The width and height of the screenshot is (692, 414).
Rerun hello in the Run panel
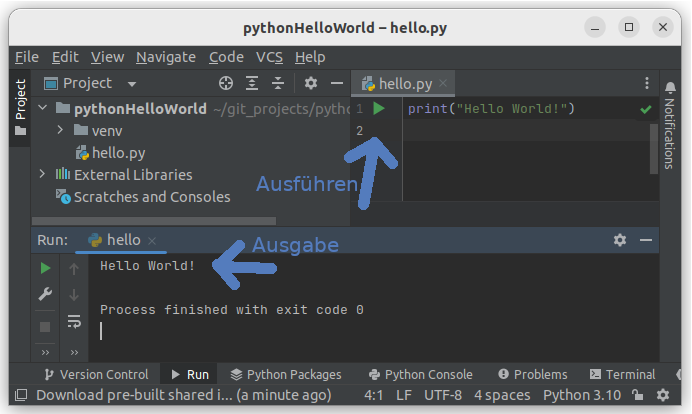pyautogui.click(x=45, y=268)
